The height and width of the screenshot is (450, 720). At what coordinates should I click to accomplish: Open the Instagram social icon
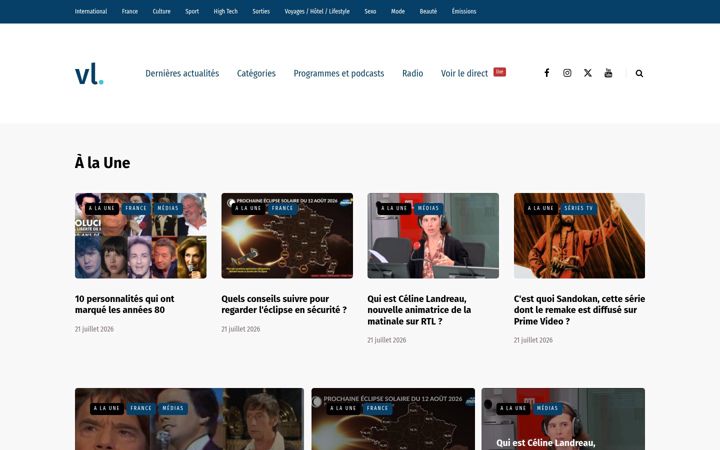coord(567,73)
